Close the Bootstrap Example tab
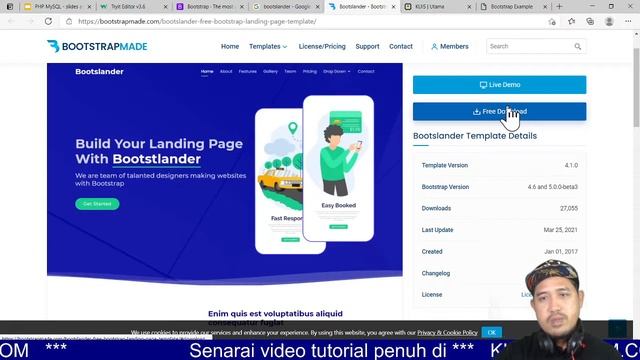Viewport: 640px width, 360px height. [545, 7]
